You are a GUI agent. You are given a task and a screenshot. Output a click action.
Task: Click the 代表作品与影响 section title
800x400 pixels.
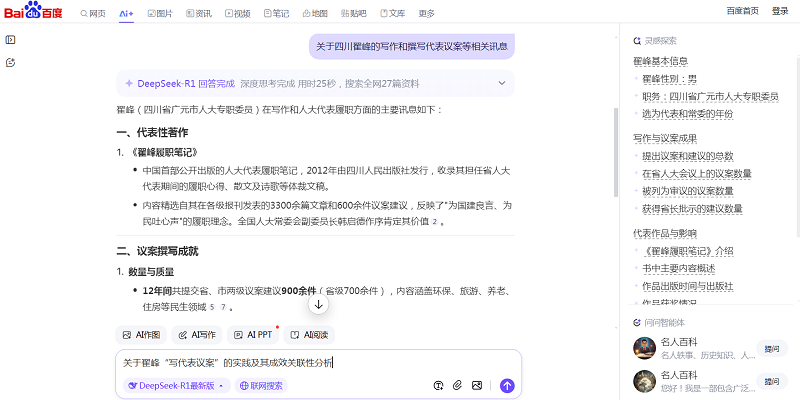(665, 234)
